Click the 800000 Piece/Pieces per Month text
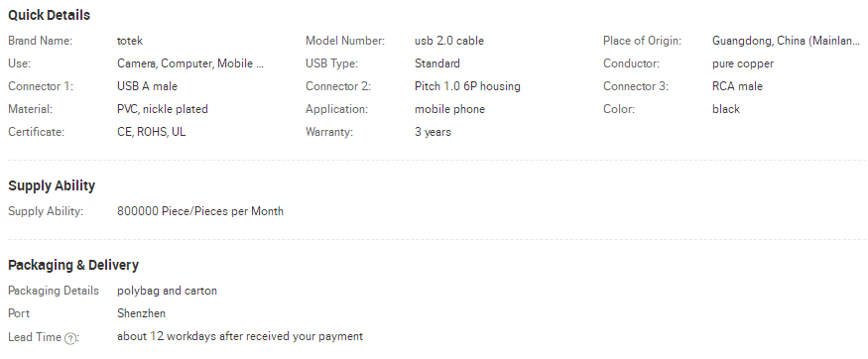The image size is (868, 359). (200, 211)
